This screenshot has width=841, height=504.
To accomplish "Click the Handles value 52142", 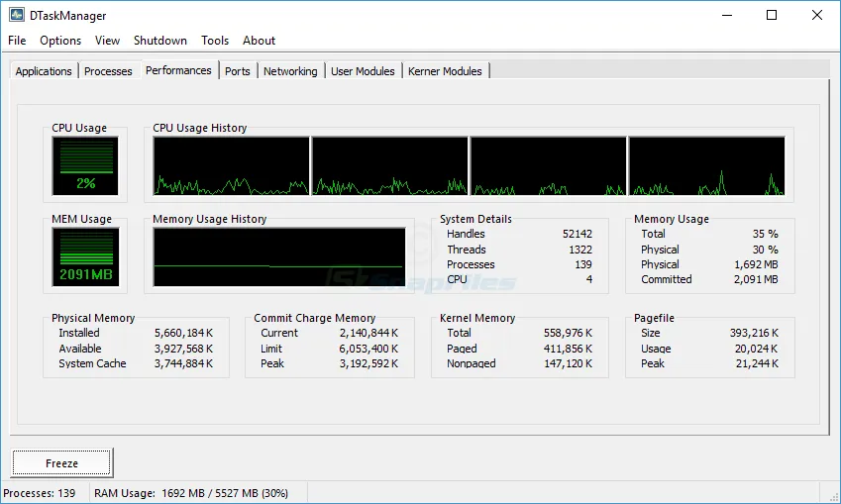I will click(x=578, y=234).
